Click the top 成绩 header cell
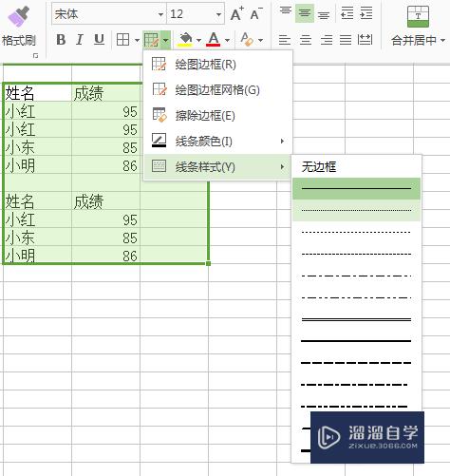Screen dimensions: 450x476 106,93
